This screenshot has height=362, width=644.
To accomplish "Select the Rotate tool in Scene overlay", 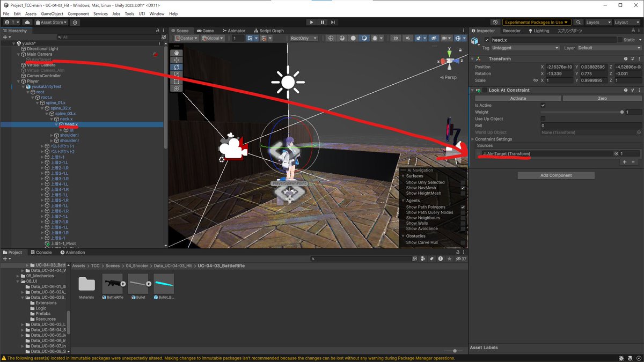I will (177, 67).
